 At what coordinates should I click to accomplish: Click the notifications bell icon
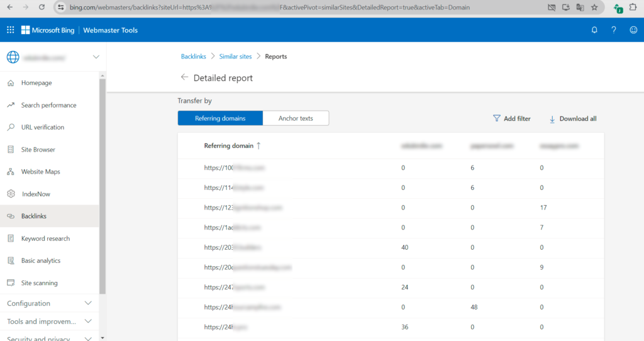594,30
